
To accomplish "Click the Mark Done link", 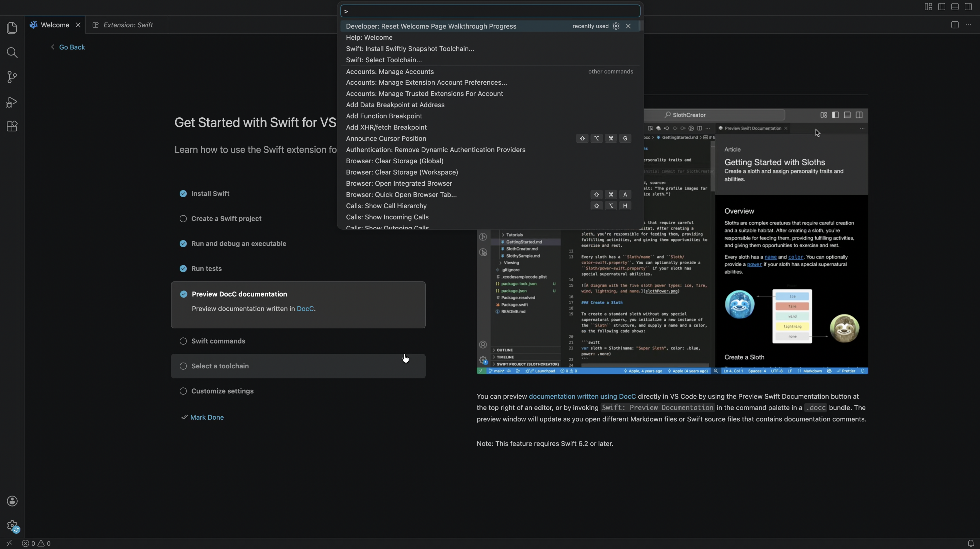I will coord(207,417).
